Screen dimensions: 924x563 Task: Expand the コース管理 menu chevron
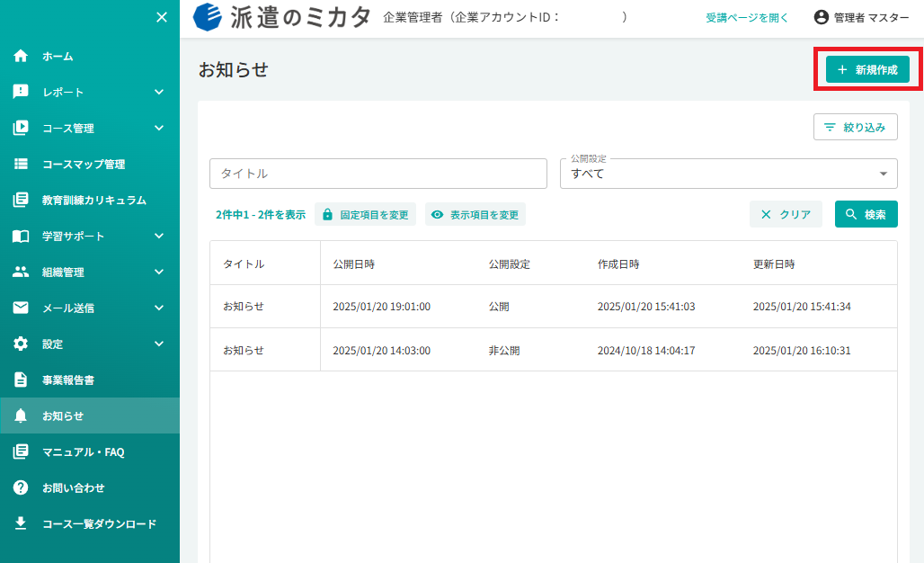click(x=159, y=128)
